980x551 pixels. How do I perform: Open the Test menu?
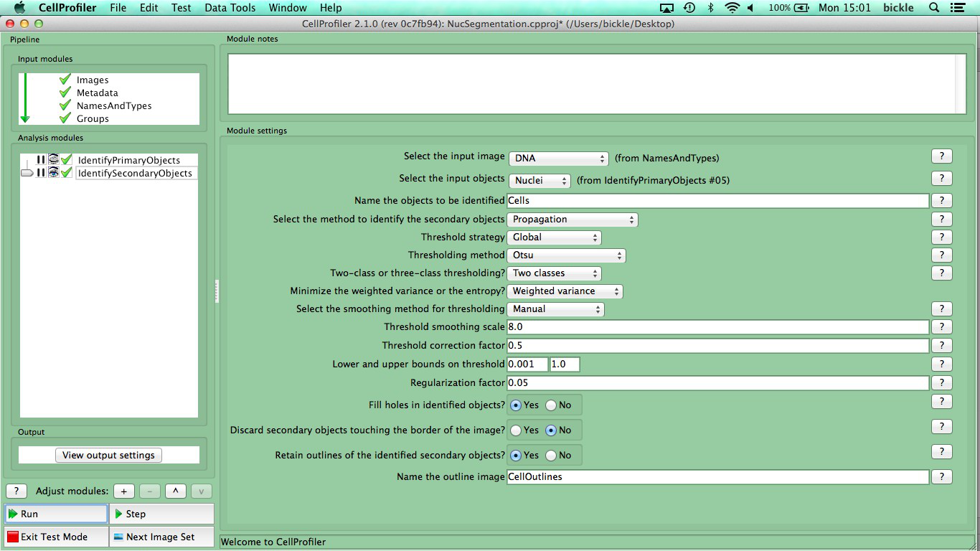coord(182,8)
